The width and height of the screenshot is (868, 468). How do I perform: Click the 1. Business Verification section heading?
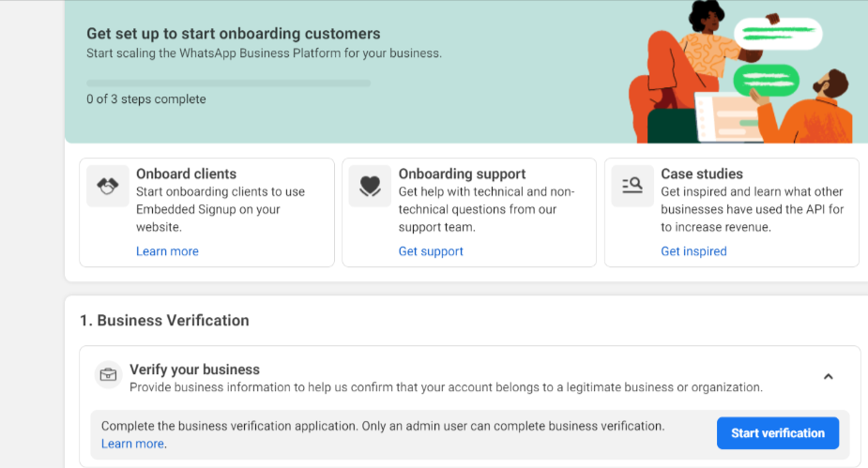pyautogui.click(x=164, y=321)
